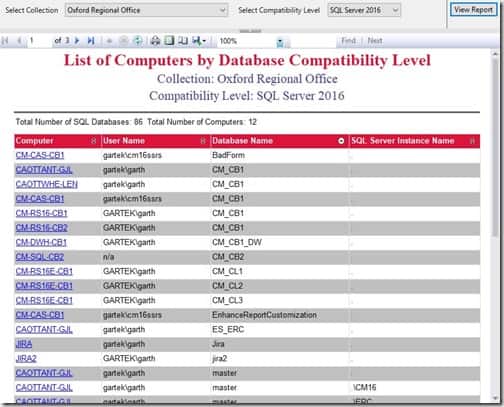Click the Next search link
The image size is (504, 407).
(x=375, y=41)
